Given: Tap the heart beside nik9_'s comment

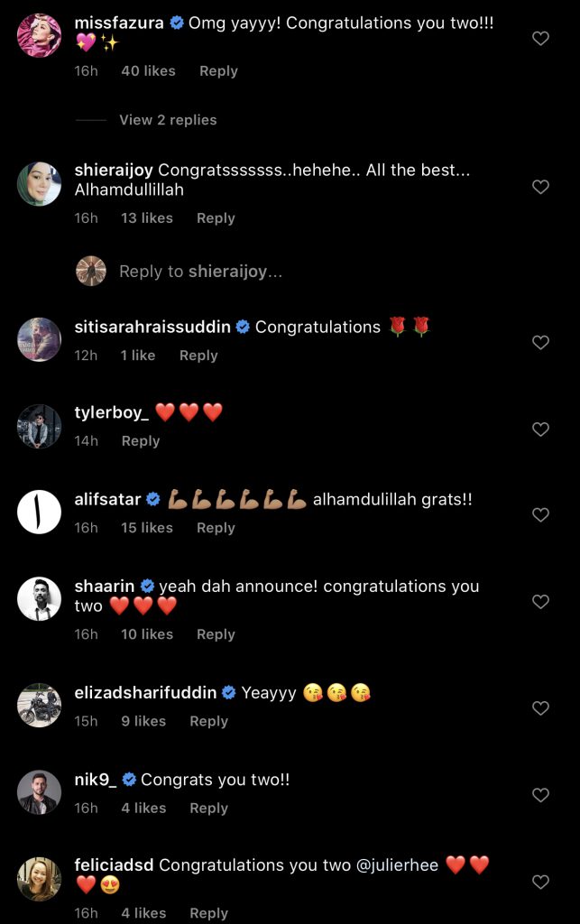Looking at the screenshot, I should click(x=540, y=795).
